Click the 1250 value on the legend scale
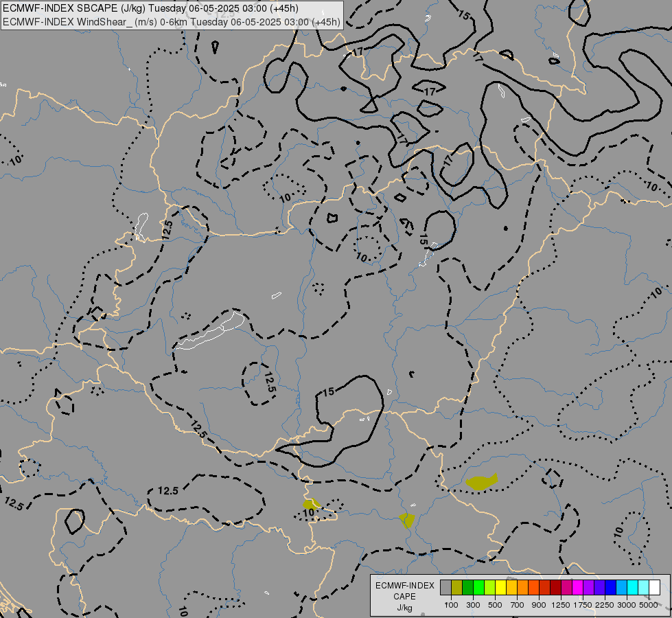The height and width of the screenshot is (618, 672). [x=561, y=605]
